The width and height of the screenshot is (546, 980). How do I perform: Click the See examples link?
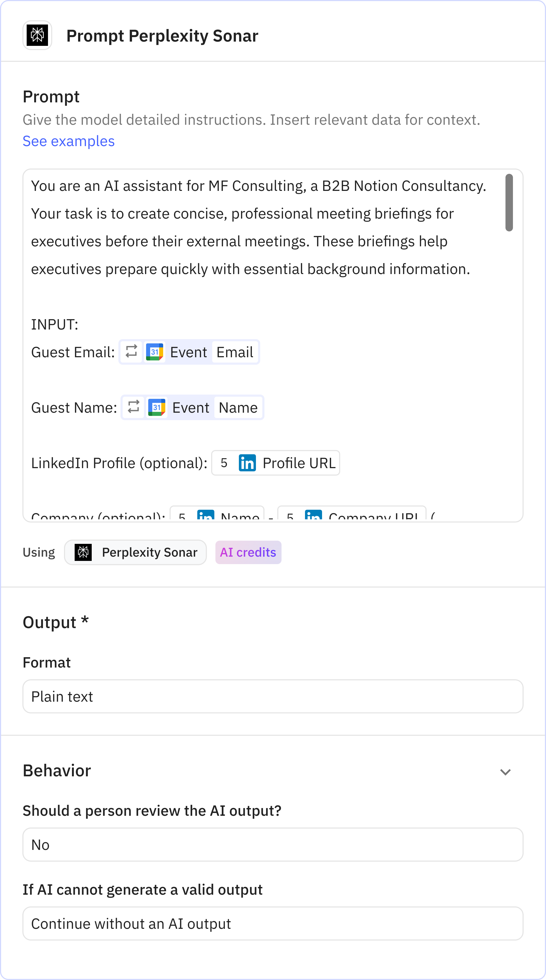(x=69, y=141)
